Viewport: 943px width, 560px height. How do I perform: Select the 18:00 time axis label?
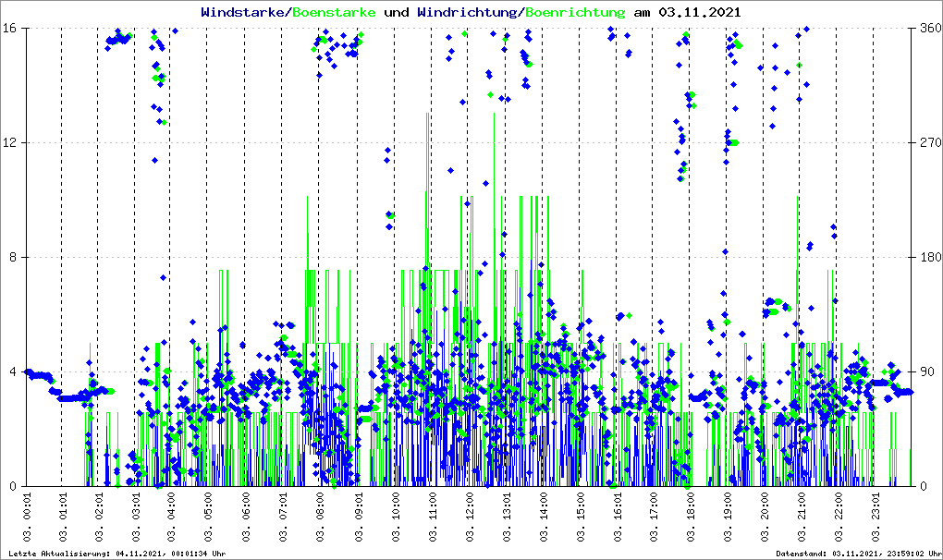(691, 517)
